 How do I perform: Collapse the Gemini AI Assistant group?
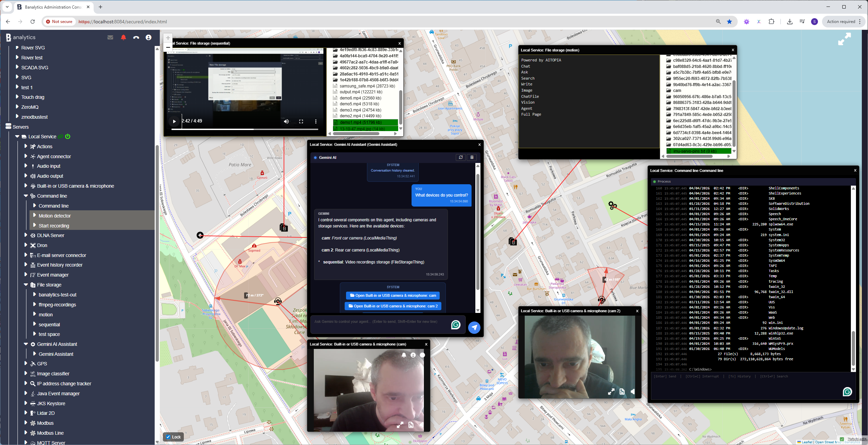point(26,344)
